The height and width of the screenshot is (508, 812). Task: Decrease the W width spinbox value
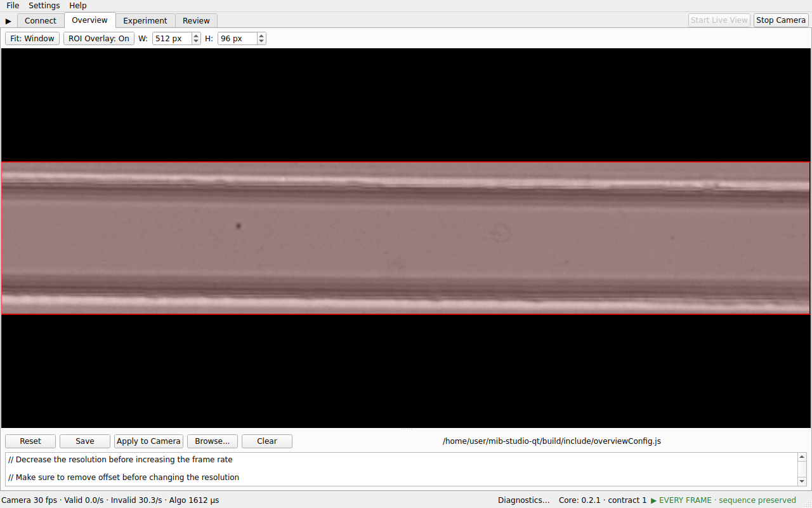[196, 41]
